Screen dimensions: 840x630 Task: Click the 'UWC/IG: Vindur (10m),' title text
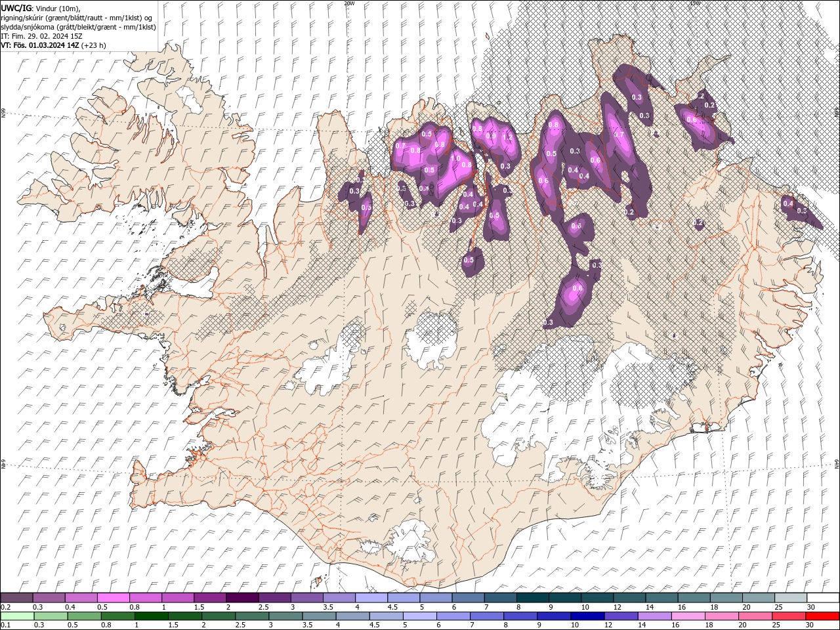coord(41,7)
